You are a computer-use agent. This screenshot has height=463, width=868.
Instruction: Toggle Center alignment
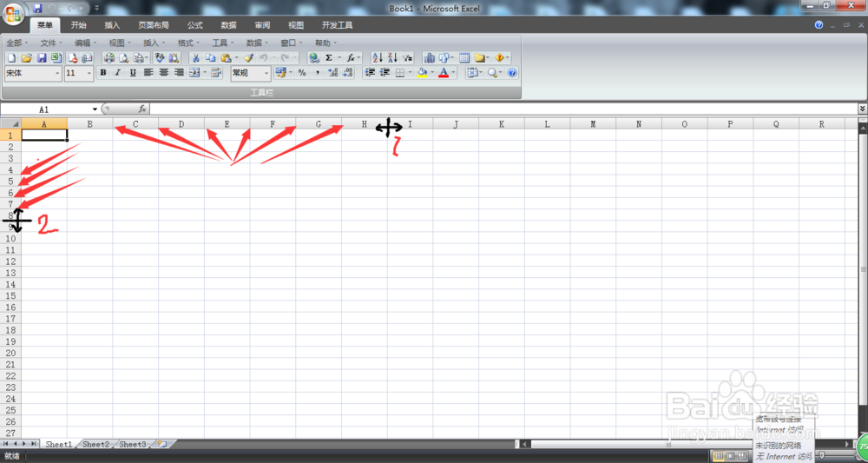pyautogui.click(x=164, y=73)
